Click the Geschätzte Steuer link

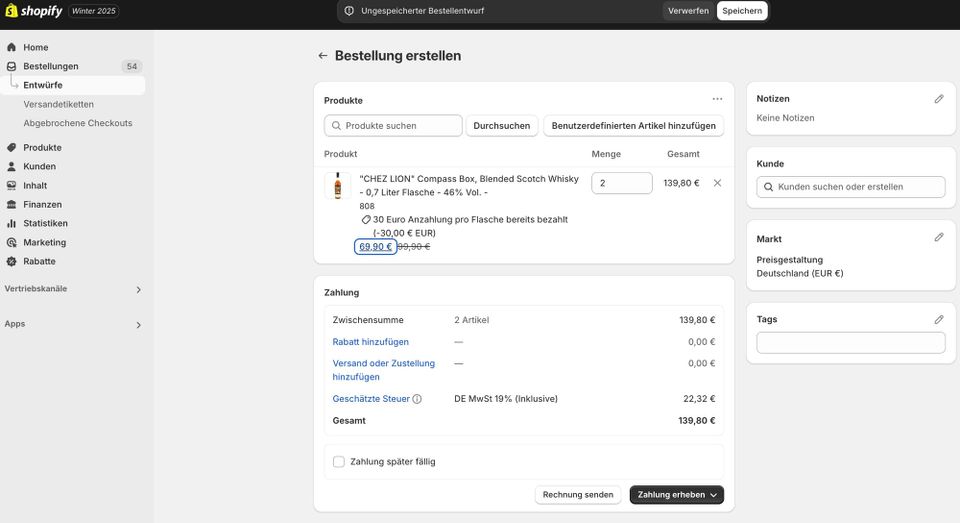pos(371,399)
